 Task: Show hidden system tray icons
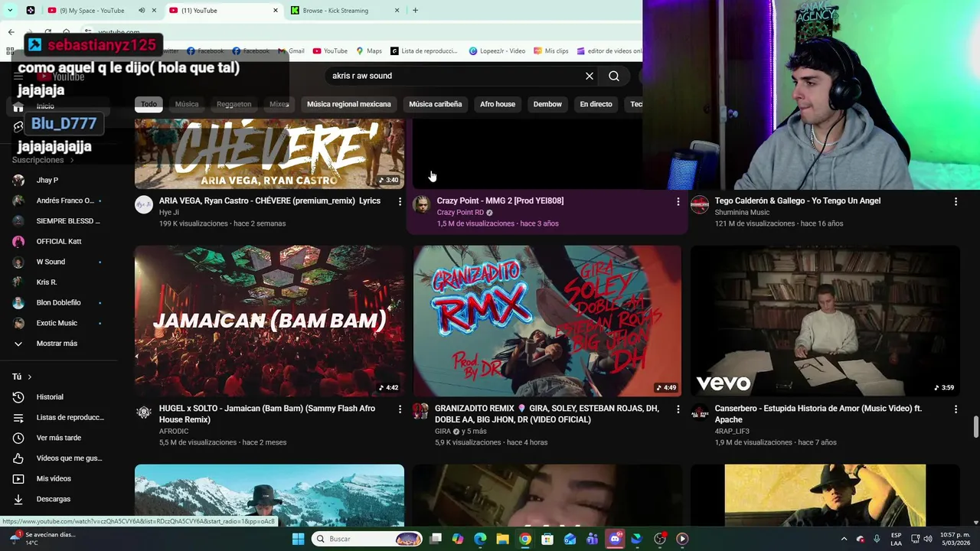pos(844,539)
